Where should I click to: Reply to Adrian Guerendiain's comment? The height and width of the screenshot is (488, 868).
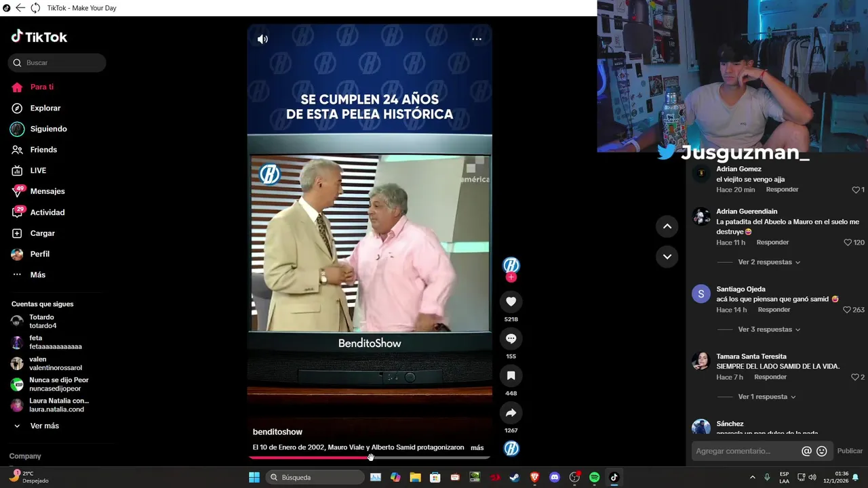(x=772, y=243)
